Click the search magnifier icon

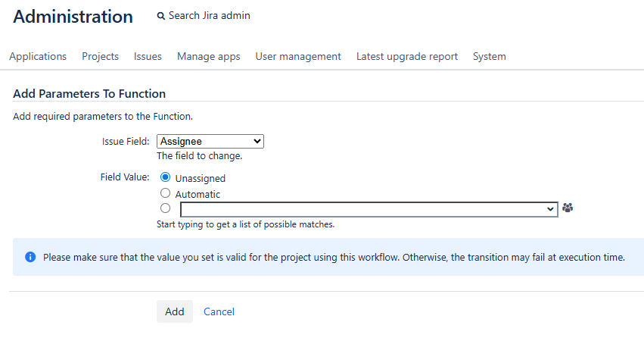point(160,16)
